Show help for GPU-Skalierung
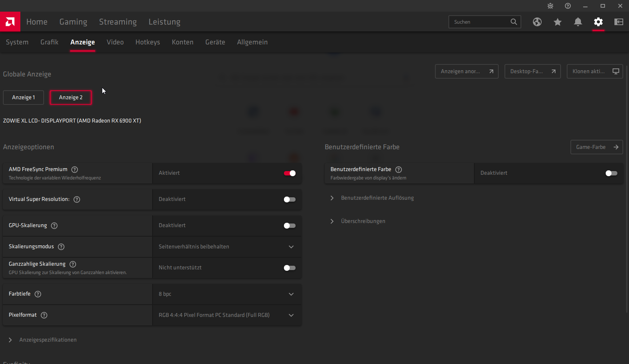This screenshot has height=364, width=629. click(x=54, y=226)
